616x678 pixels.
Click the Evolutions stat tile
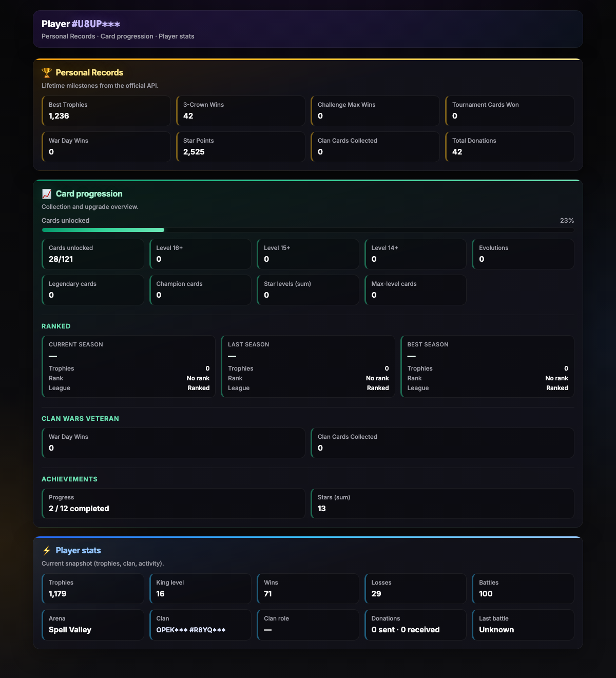pyautogui.click(x=523, y=254)
